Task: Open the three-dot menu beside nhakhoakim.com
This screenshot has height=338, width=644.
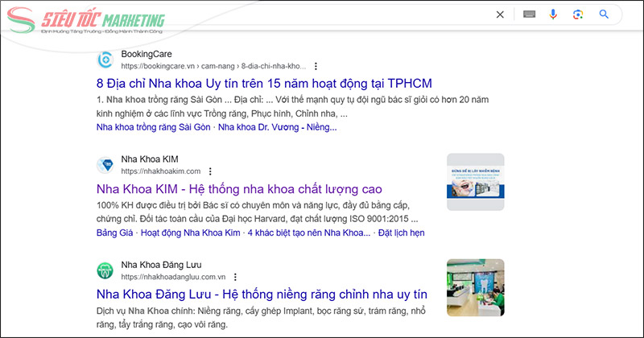Action: [210, 171]
